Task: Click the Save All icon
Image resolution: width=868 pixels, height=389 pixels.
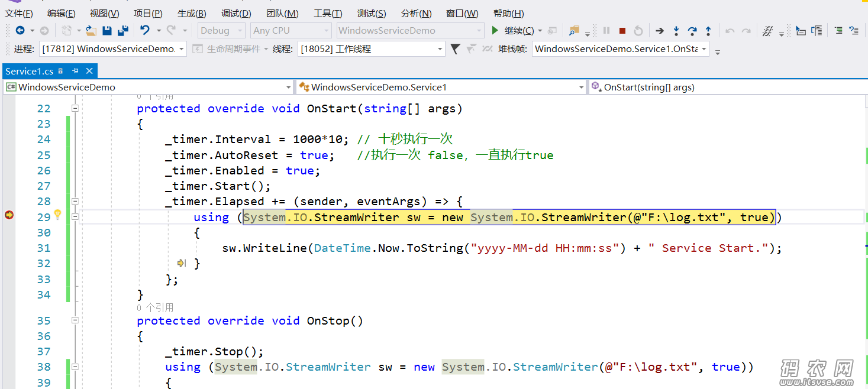Action: point(123,30)
